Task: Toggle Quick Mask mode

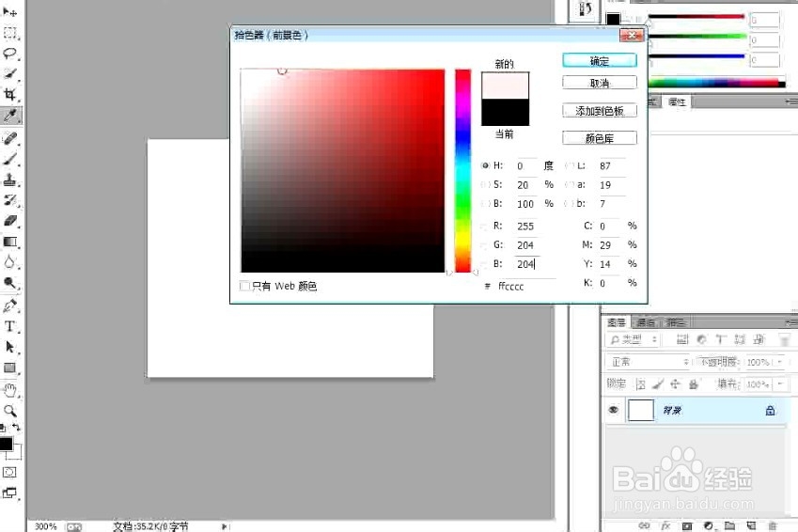Action: pos(9,472)
